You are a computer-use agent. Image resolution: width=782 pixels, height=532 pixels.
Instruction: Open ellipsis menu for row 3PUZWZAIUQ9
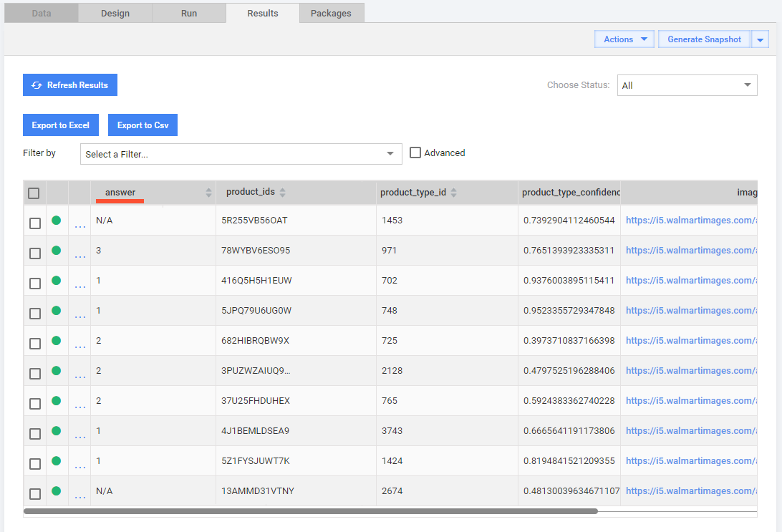pos(79,377)
